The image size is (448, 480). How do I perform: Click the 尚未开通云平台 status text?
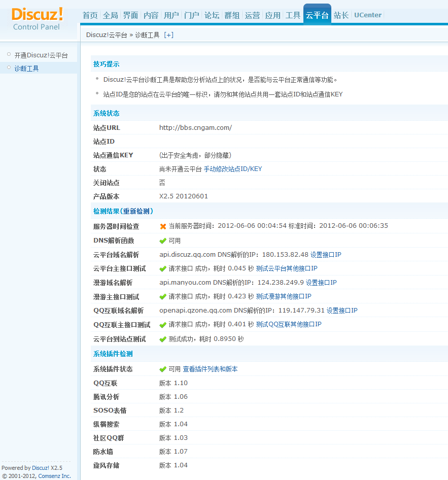pyautogui.click(x=181, y=169)
